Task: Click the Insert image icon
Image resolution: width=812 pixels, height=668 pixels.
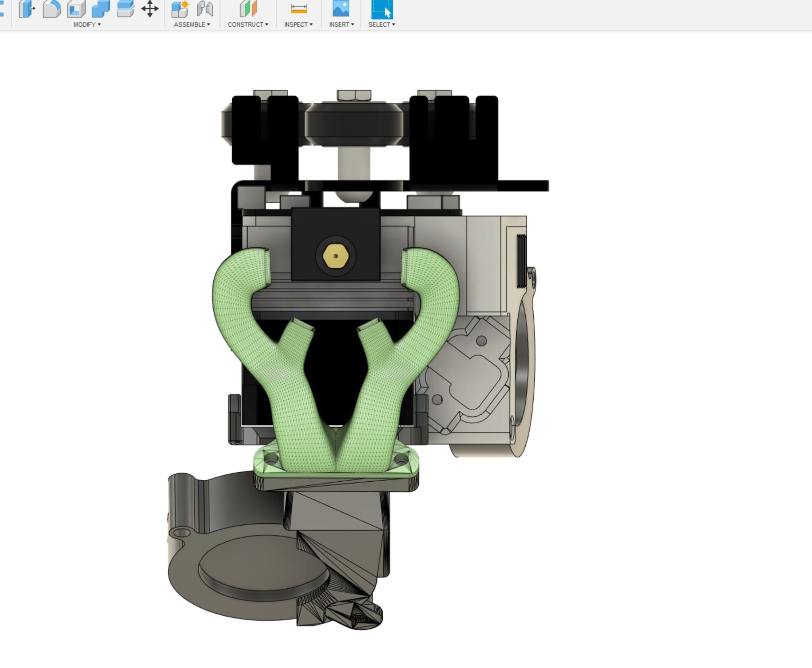Action: pos(341,9)
